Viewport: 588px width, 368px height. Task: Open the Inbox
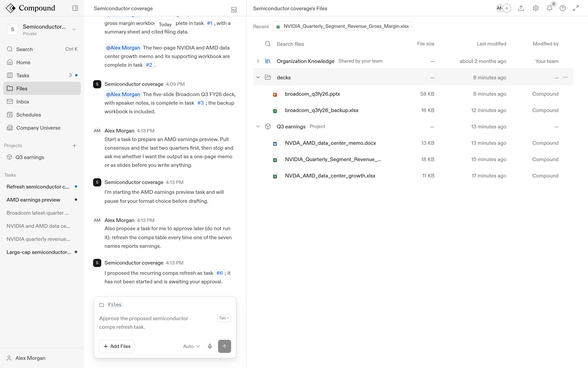click(x=42, y=101)
